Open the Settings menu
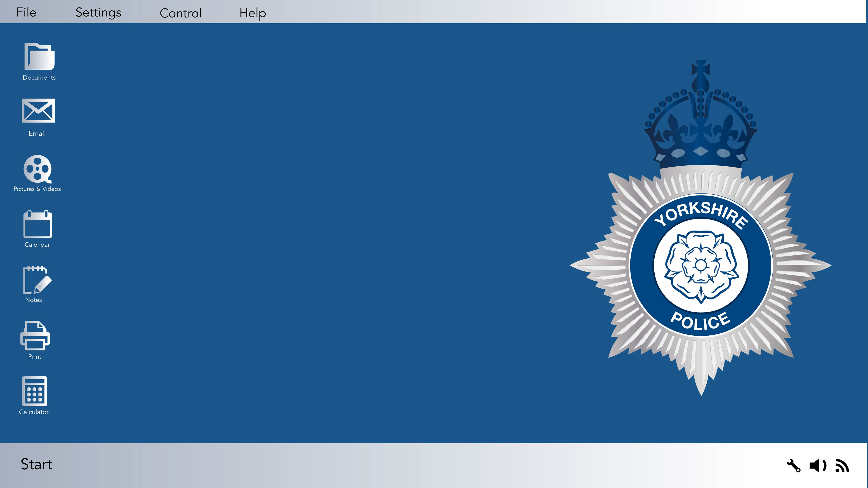This screenshot has height=488, width=868. tap(98, 12)
